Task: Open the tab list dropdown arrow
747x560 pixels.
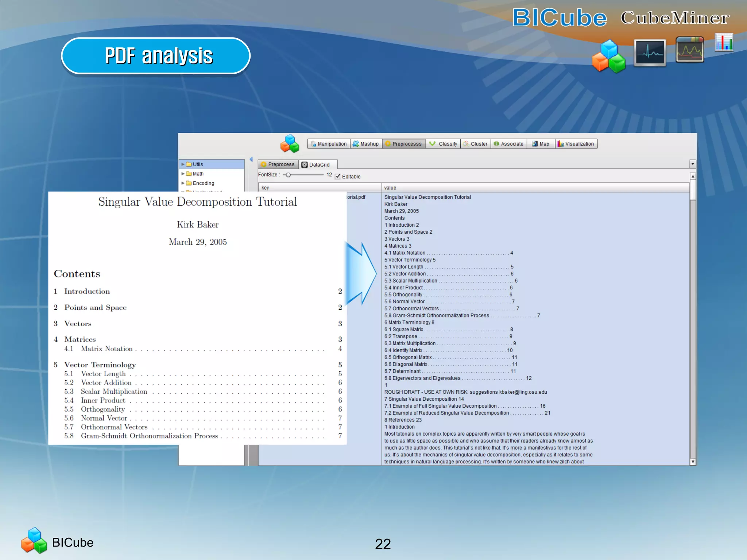Action: pos(693,164)
